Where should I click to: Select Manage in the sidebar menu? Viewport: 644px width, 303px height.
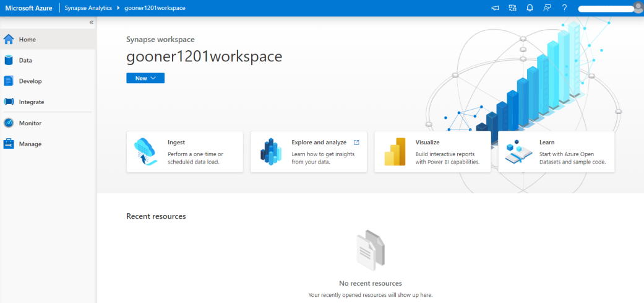point(48,144)
